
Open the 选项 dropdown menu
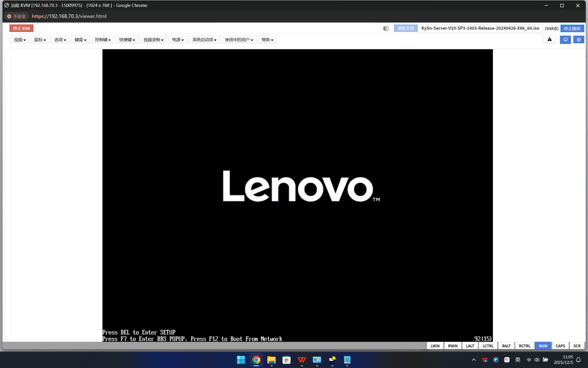[60, 40]
